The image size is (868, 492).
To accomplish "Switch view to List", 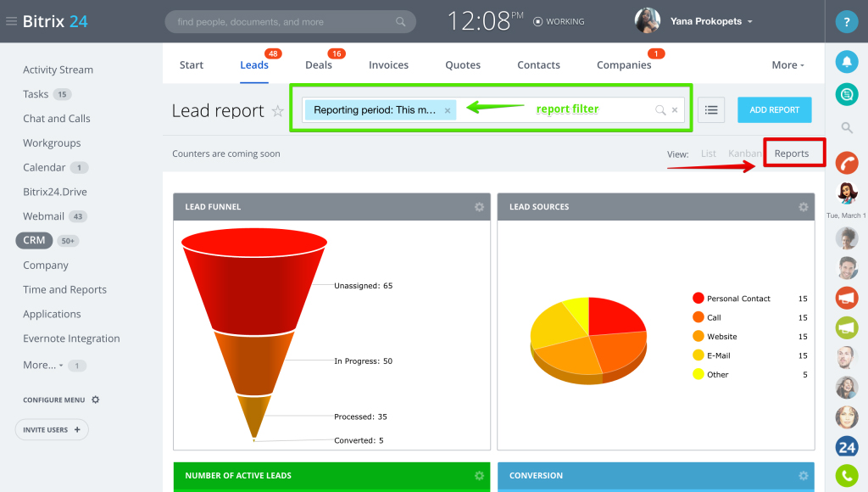I will tap(708, 154).
